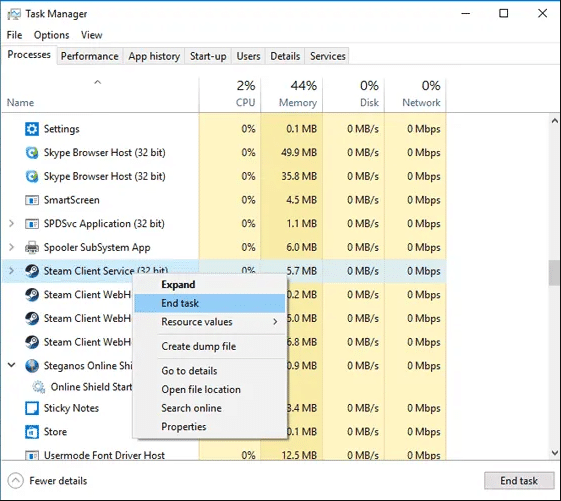Screen dimensions: 561x501
Task: Click the 49.9 MB memory value
Action: click(299, 153)
